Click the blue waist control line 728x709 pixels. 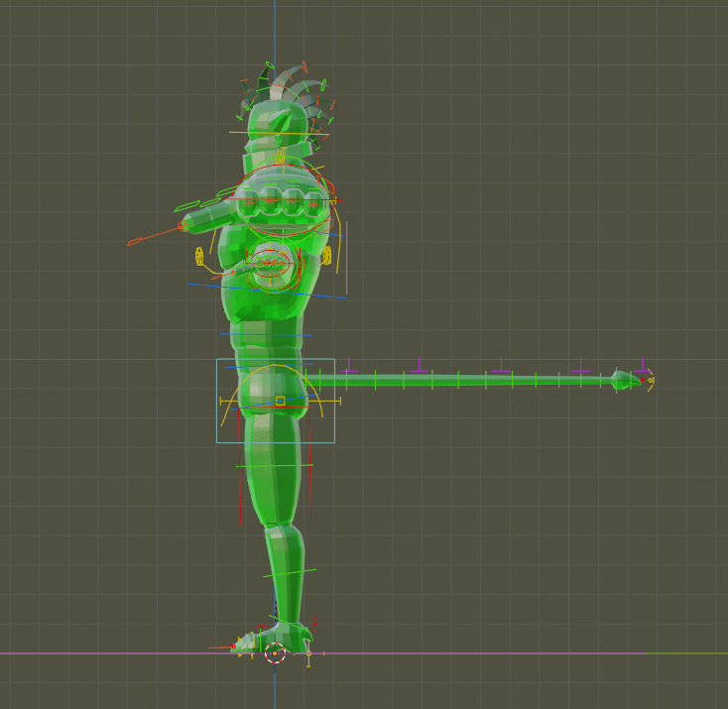(x=268, y=291)
